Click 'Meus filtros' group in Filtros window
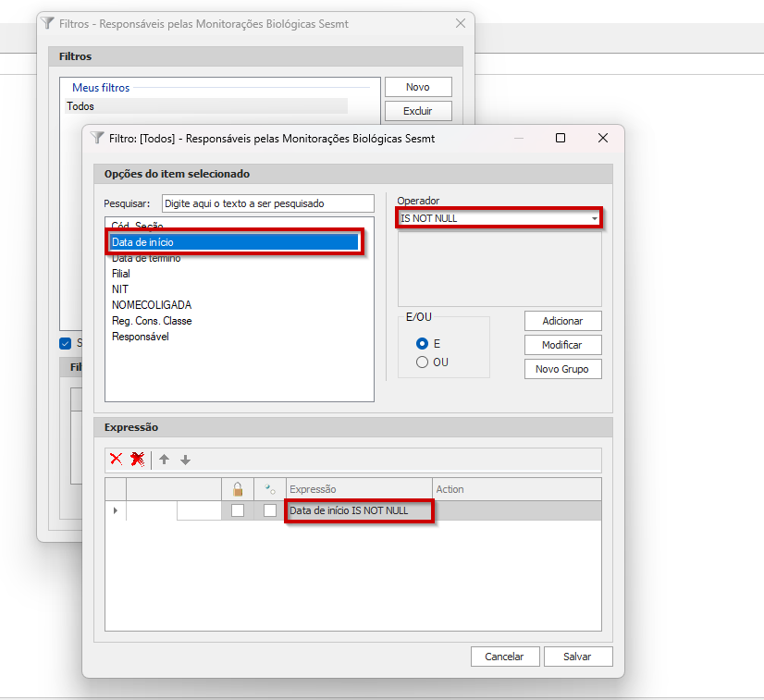Image resolution: width=764 pixels, height=700 pixels. 101,88
